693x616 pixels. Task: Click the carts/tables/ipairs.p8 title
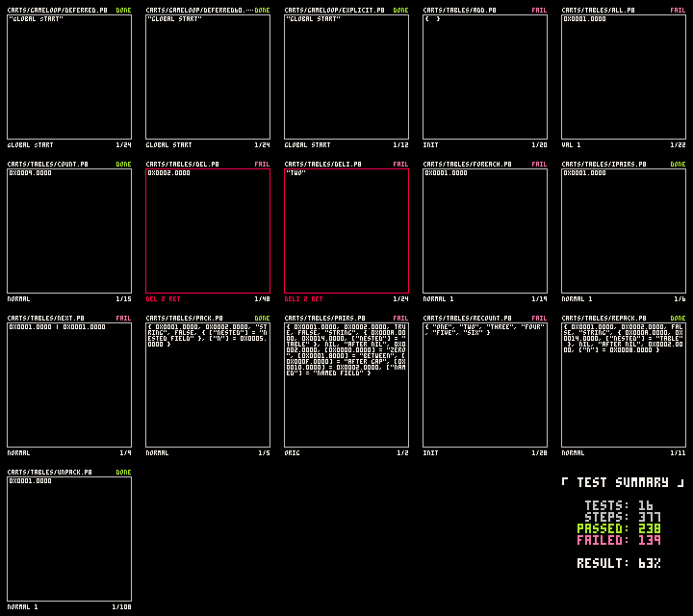tap(603, 164)
